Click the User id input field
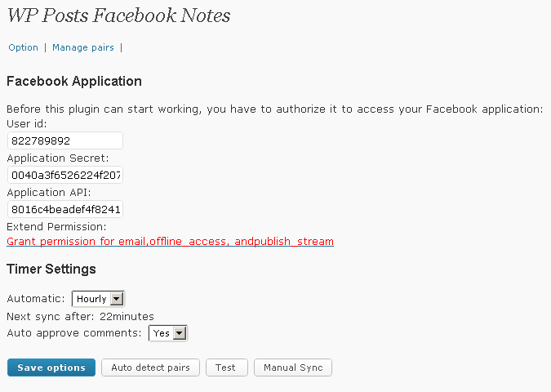551x392 pixels. click(x=65, y=140)
